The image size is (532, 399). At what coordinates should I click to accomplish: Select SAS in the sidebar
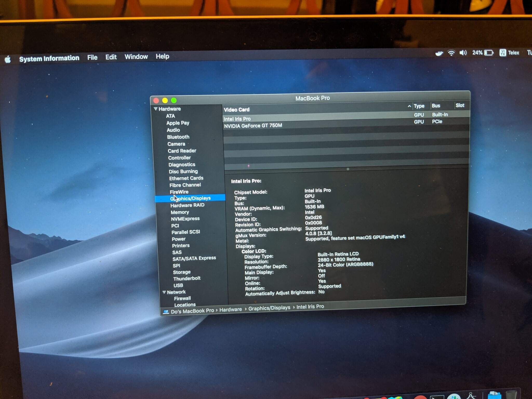(177, 252)
